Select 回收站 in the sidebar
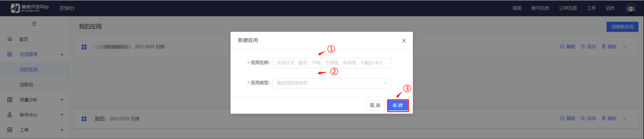Viewport: 644px width, 139px height. coord(27,85)
